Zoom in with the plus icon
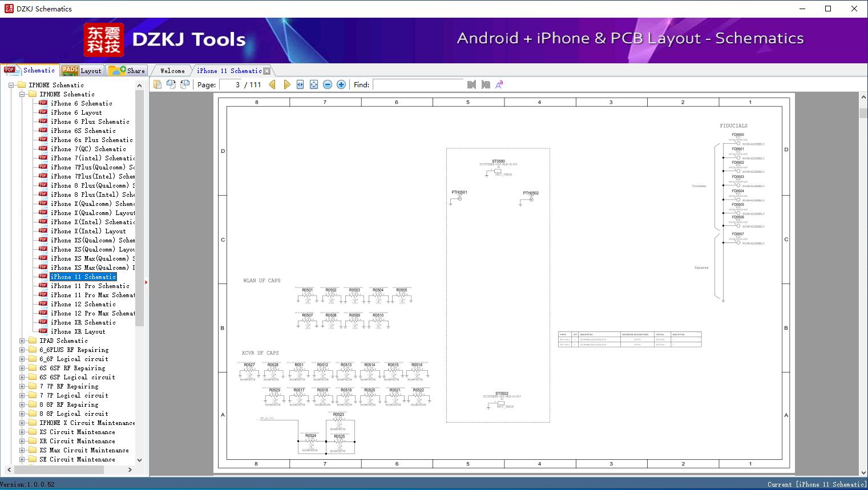This screenshot has height=490, width=868. click(341, 84)
